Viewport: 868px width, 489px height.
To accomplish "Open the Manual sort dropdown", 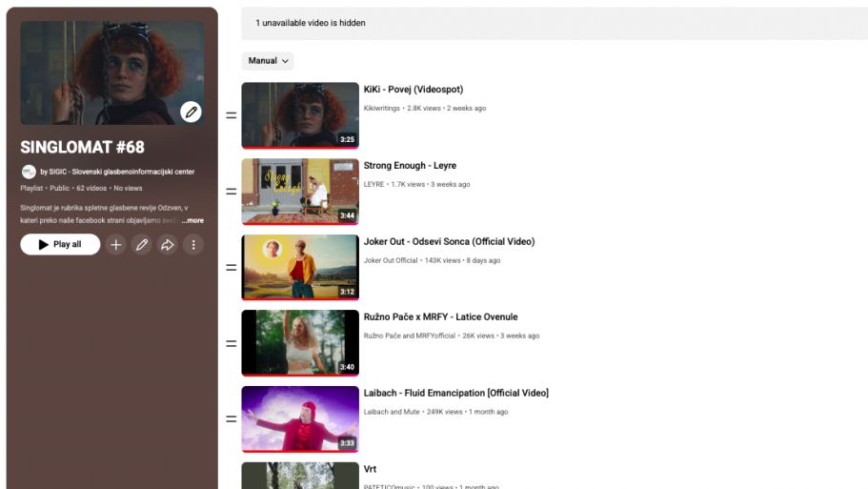I will [x=268, y=61].
